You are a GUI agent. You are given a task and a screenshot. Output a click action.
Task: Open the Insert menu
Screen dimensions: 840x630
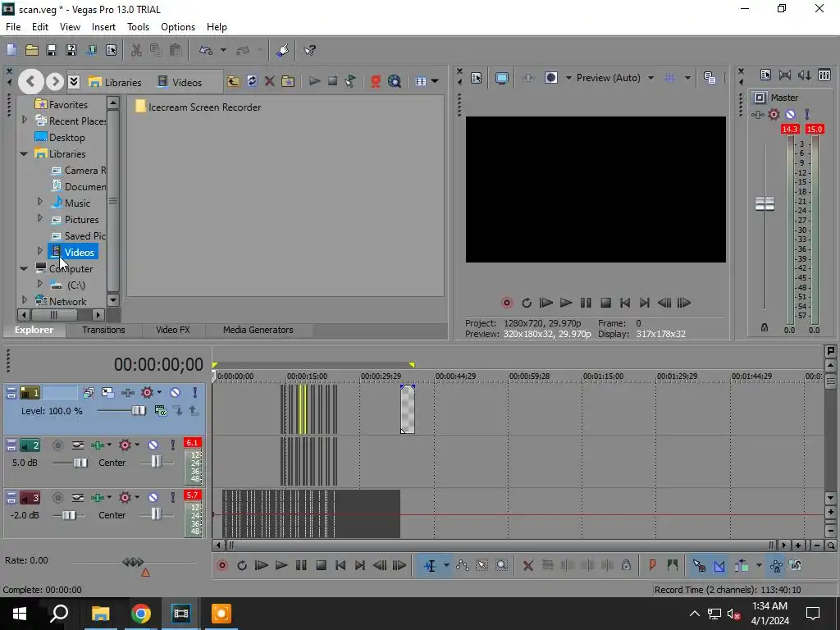103,27
